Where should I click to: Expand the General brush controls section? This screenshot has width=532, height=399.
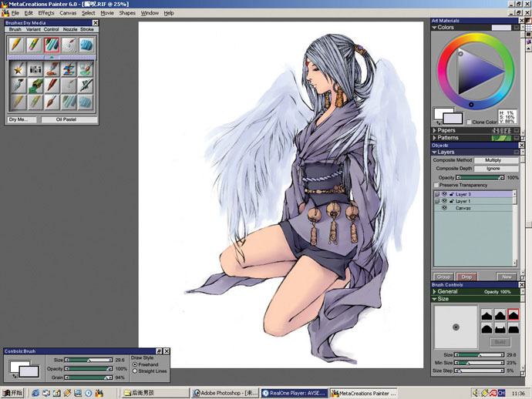pos(434,291)
